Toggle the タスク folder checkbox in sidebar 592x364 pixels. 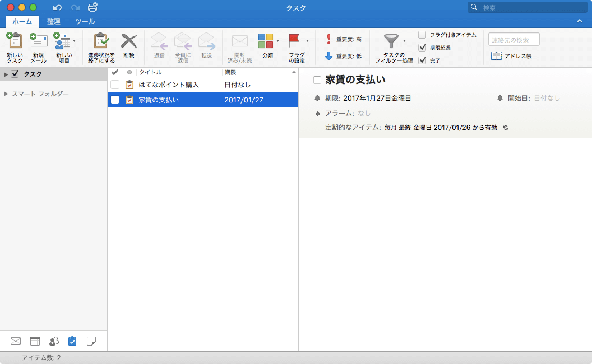15,74
